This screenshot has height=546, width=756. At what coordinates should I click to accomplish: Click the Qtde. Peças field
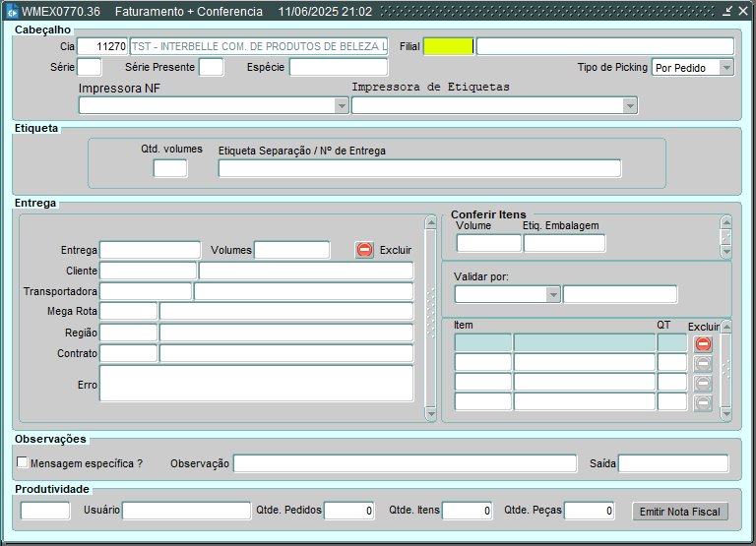tap(590, 511)
